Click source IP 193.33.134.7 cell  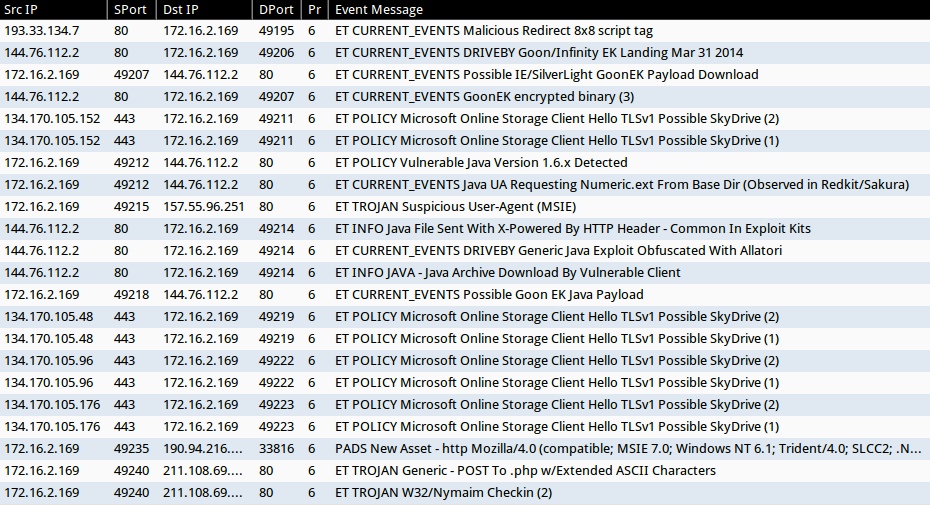pos(42,31)
